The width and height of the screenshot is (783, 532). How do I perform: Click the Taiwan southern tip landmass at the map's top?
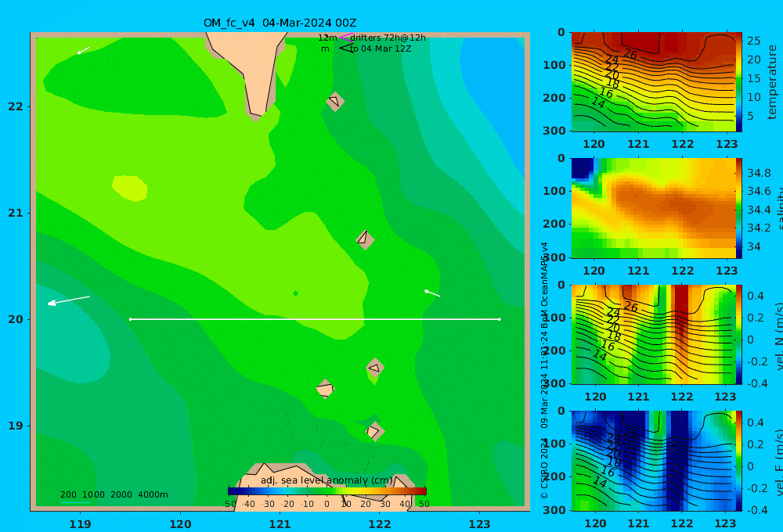click(250, 70)
